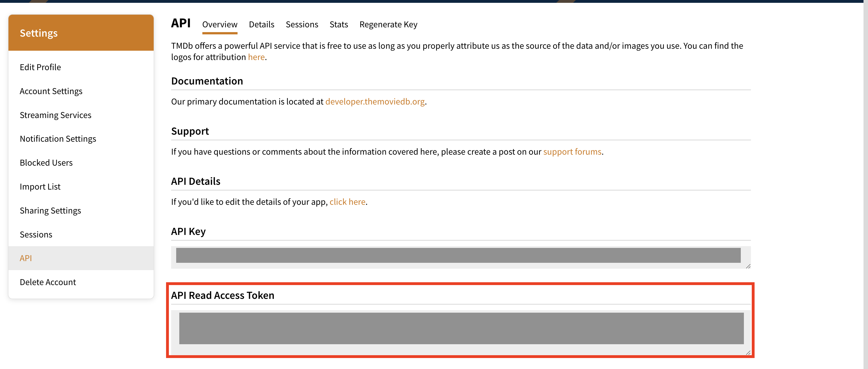Open Streaming Services settings
The height and width of the screenshot is (369, 868).
coord(55,115)
